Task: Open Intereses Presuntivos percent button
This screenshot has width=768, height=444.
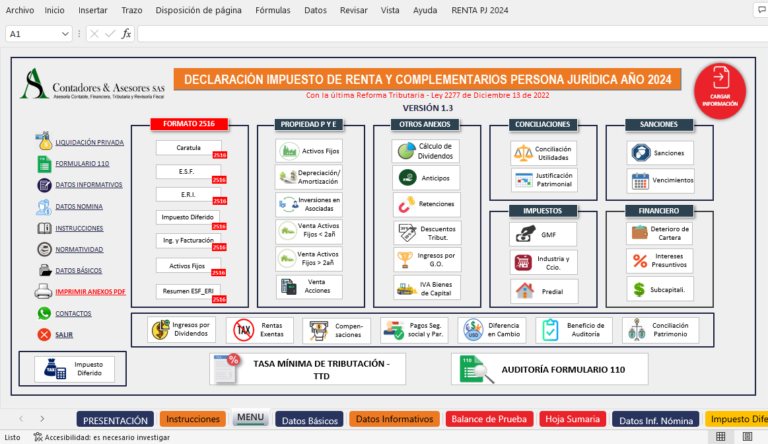Action: coord(660,260)
